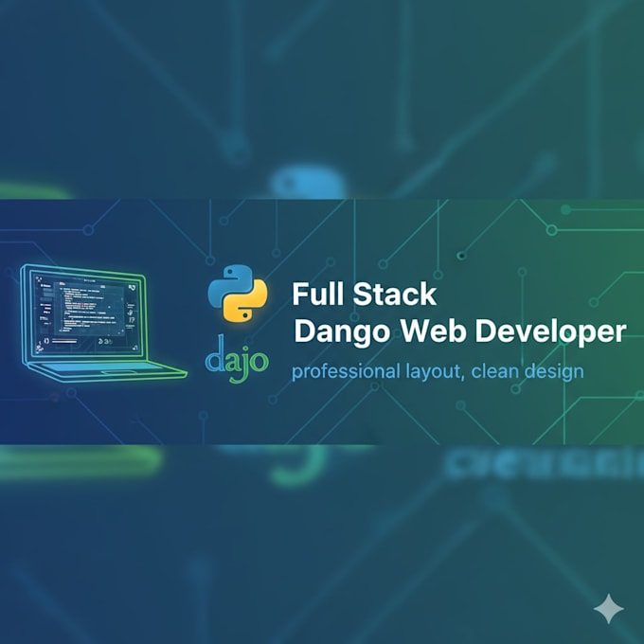Click the neon laptop illustration
The height and width of the screenshot is (644, 644).
tap(103, 323)
